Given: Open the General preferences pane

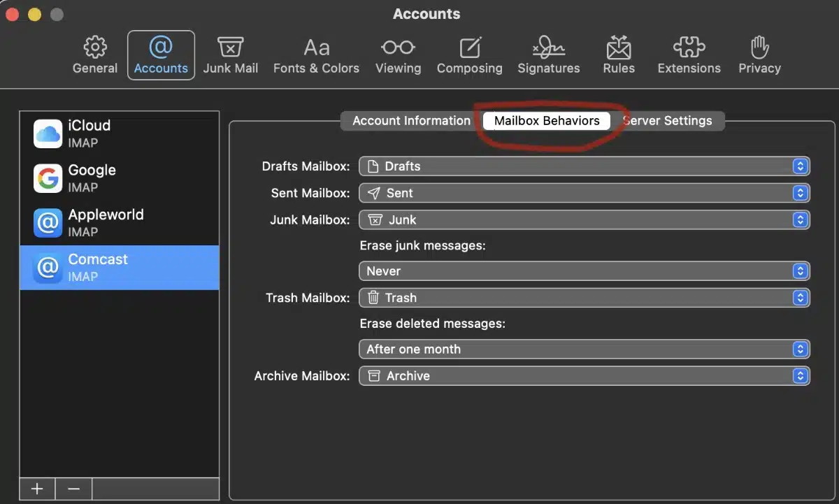Looking at the screenshot, I should pos(95,56).
